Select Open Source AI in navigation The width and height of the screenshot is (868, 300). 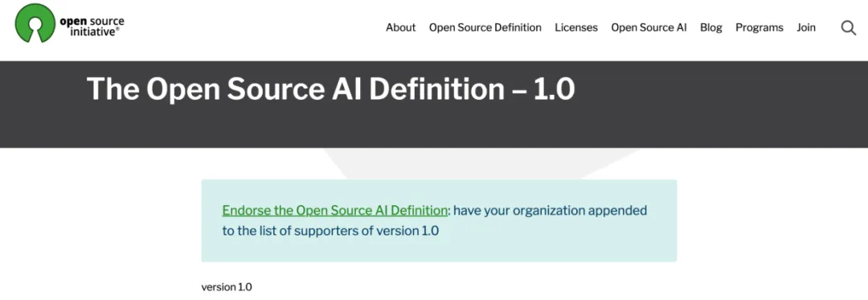point(649,27)
